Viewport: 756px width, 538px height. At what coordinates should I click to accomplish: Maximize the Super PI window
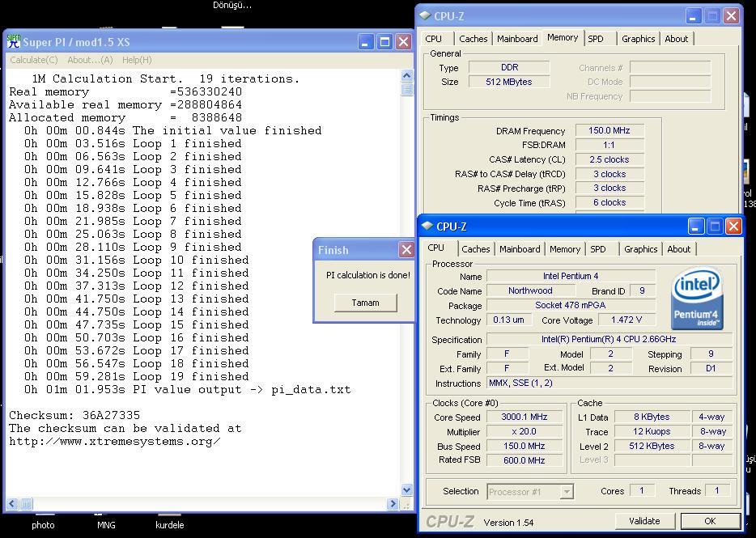(384, 42)
